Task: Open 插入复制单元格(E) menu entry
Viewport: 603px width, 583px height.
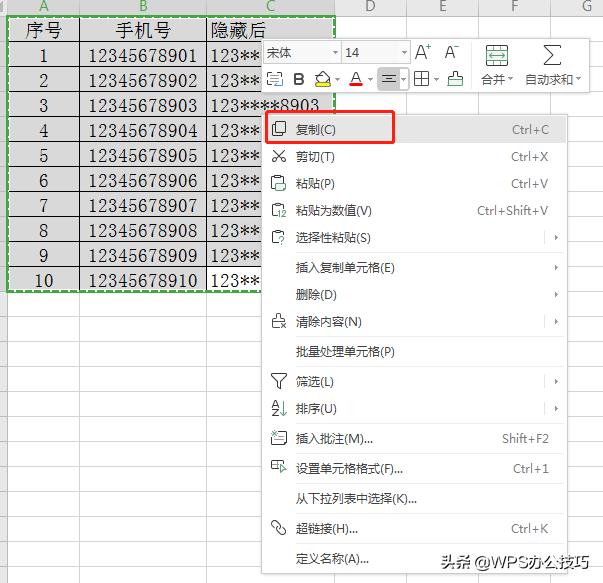Action: coord(415,267)
